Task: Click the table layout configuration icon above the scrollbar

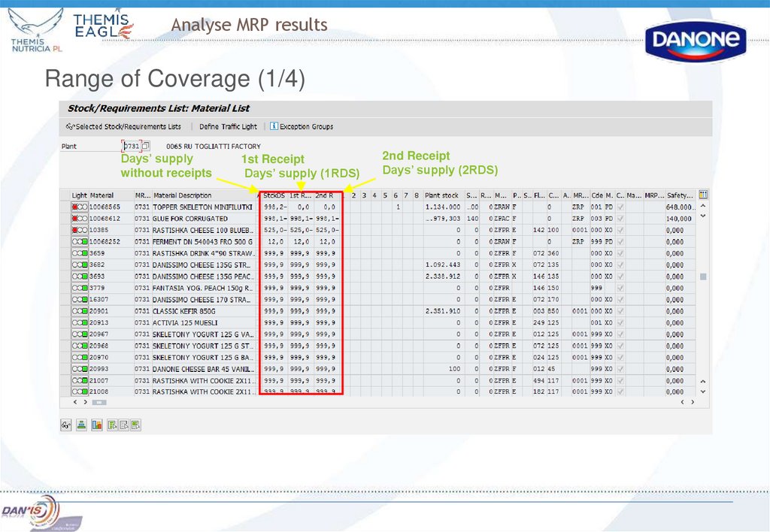Action: coord(702,195)
